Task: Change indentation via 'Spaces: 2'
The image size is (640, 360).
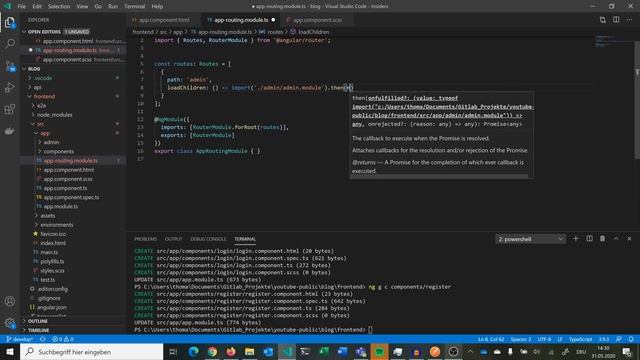Action: point(521,339)
